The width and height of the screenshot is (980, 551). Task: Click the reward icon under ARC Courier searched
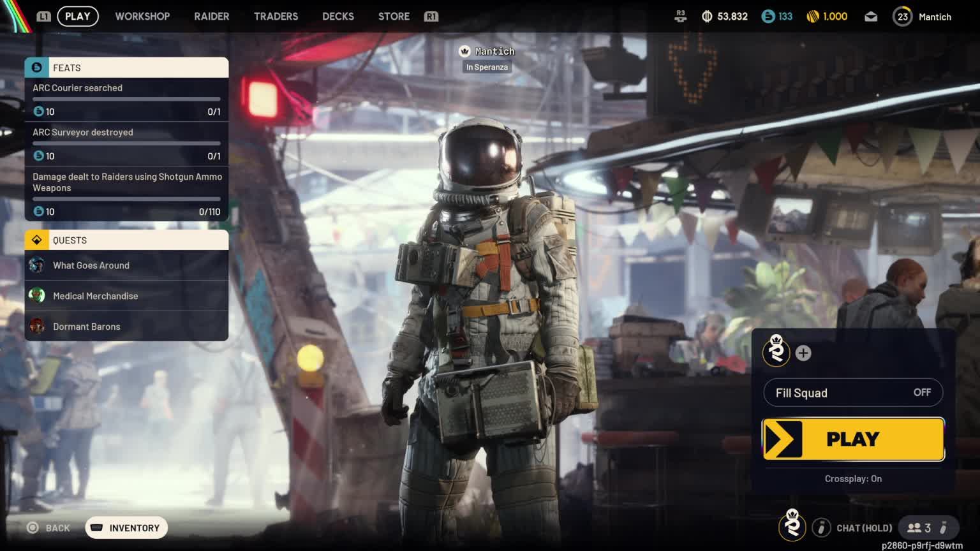click(38, 112)
